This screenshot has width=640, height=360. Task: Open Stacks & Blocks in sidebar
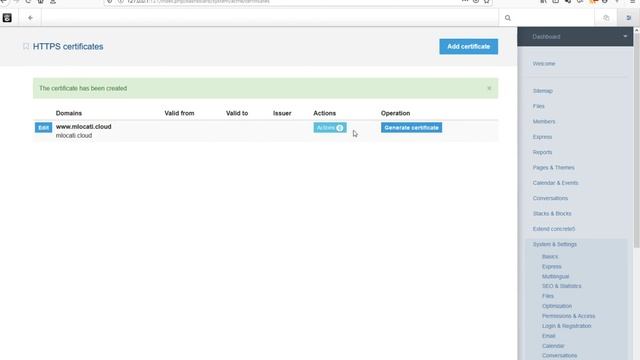click(552, 213)
